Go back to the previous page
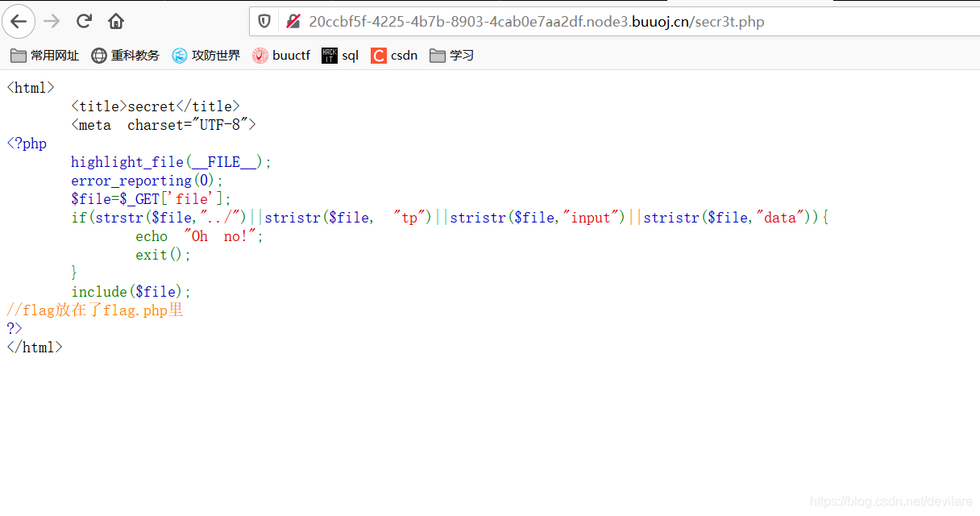Screen dimensions: 980x516 (x=19, y=22)
